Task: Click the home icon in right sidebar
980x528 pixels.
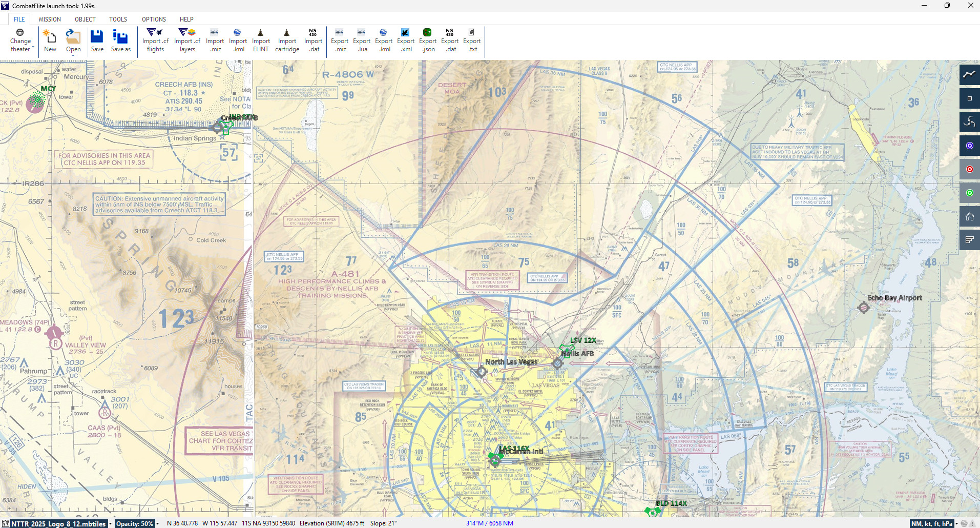Action: click(969, 216)
